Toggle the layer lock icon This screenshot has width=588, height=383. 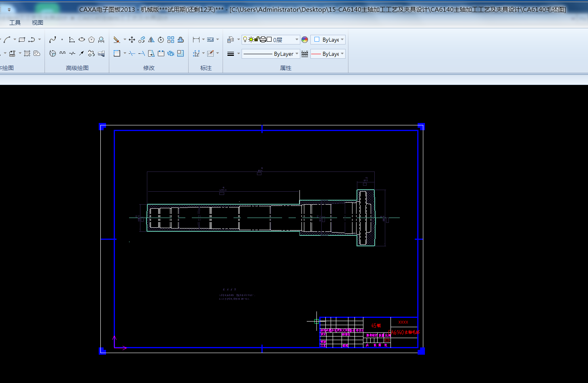(x=257, y=40)
